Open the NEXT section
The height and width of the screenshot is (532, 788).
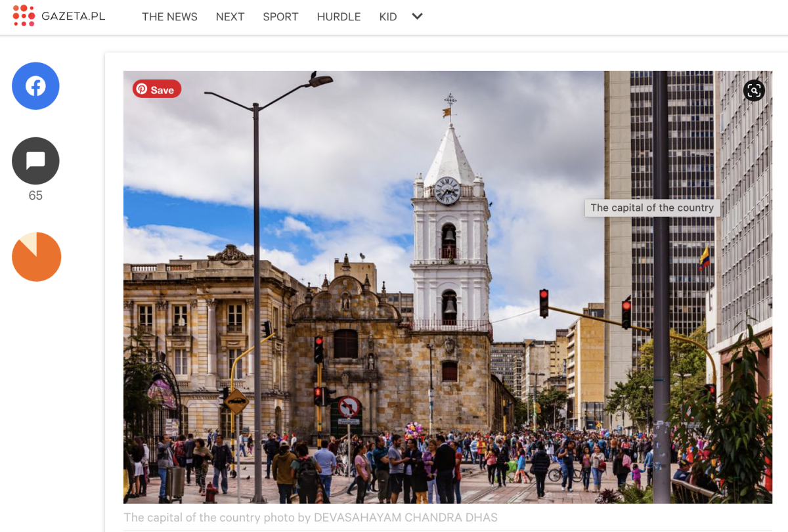230,17
